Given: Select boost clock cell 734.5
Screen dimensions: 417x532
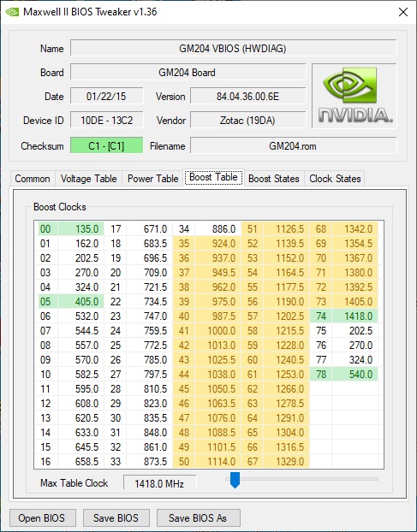Looking at the screenshot, I should coord(149,302).
